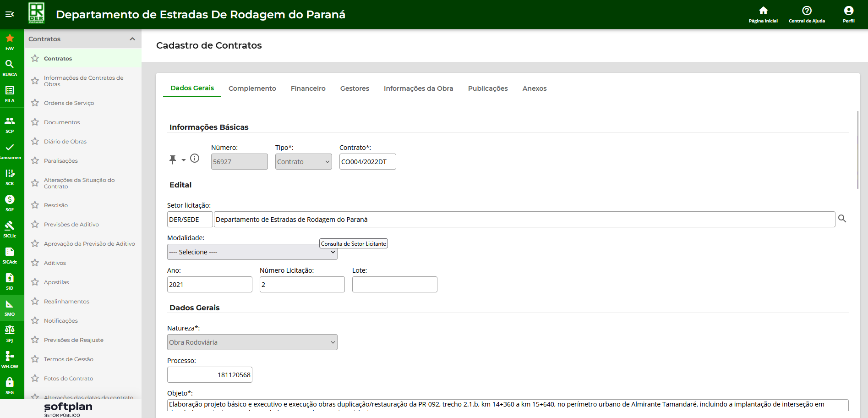Click the magnifier to search Setor licitante
868x418 pixels.
(842, 219)
